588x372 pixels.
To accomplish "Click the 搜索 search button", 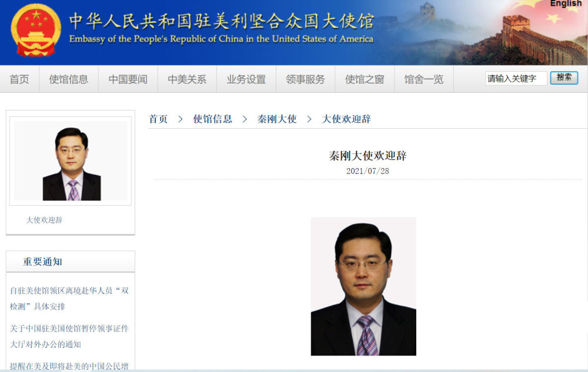I will click(563, 78).
